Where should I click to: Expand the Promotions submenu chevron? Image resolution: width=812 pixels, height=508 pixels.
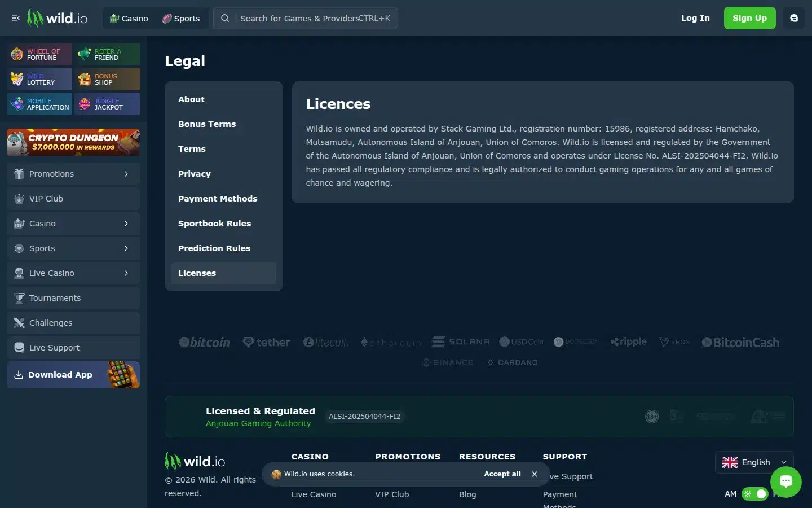coord(126,174)
